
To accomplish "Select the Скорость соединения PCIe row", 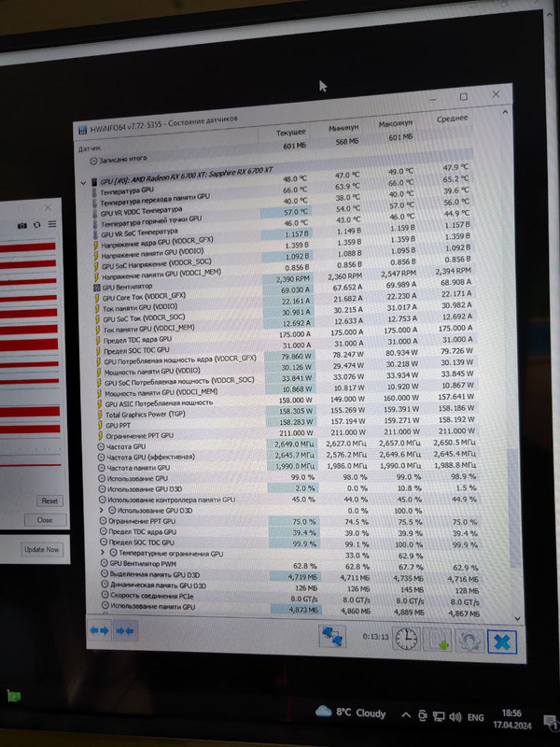I will coord(290,599).
